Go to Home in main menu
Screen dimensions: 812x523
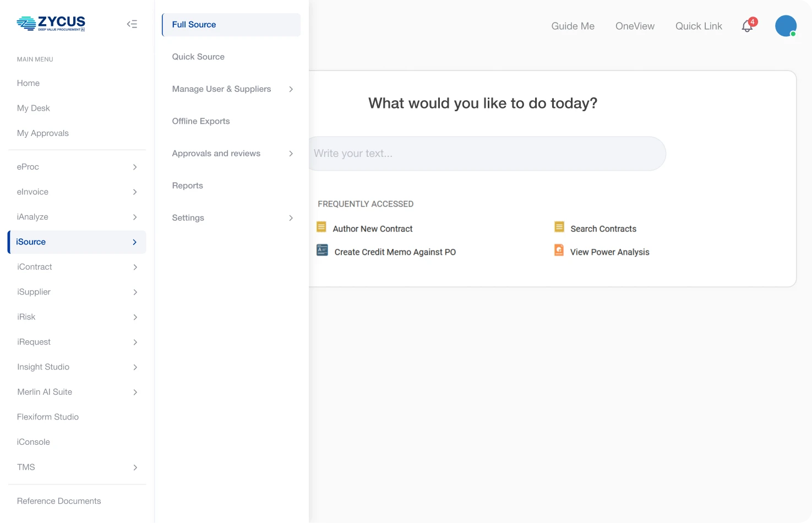pos(28,83)
